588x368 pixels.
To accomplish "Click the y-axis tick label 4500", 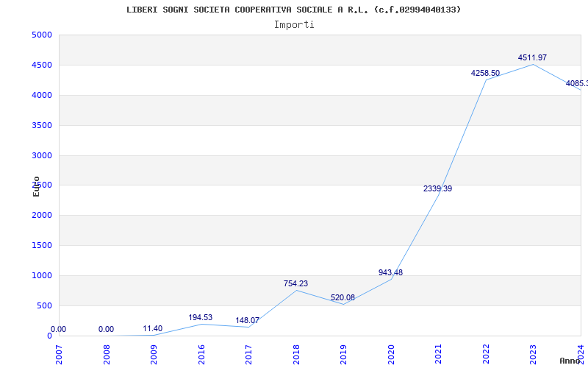I will [42, 66].
